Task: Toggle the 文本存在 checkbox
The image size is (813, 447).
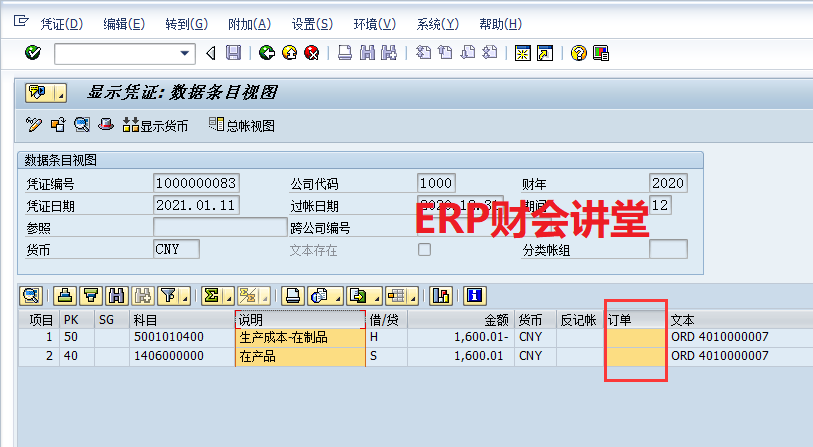Action: tap(424, 250)
